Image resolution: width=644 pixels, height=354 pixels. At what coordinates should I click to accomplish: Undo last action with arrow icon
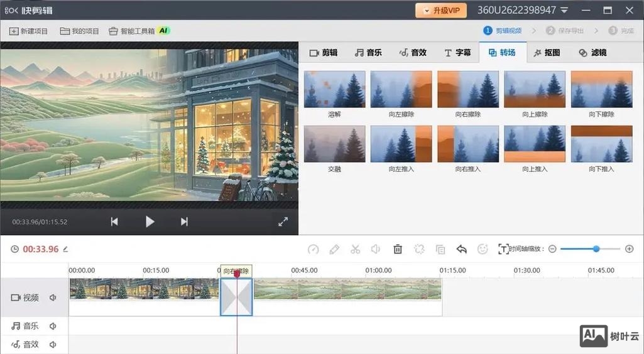pos(462,249)
